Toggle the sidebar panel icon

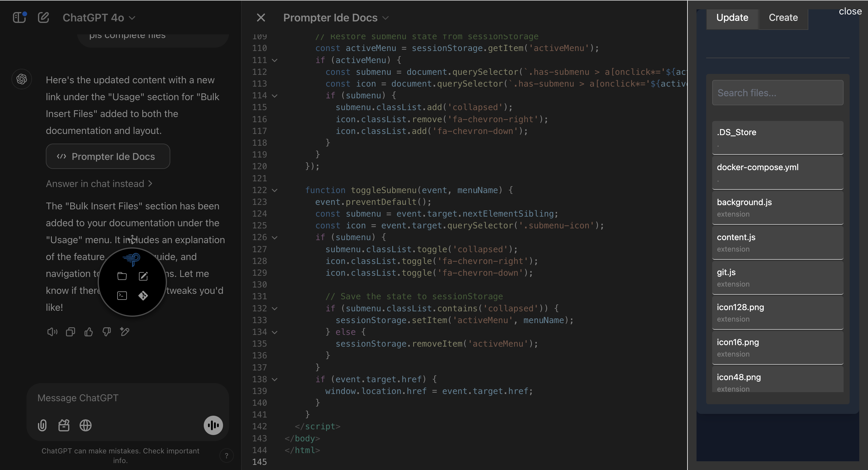[x=19, y=17]
